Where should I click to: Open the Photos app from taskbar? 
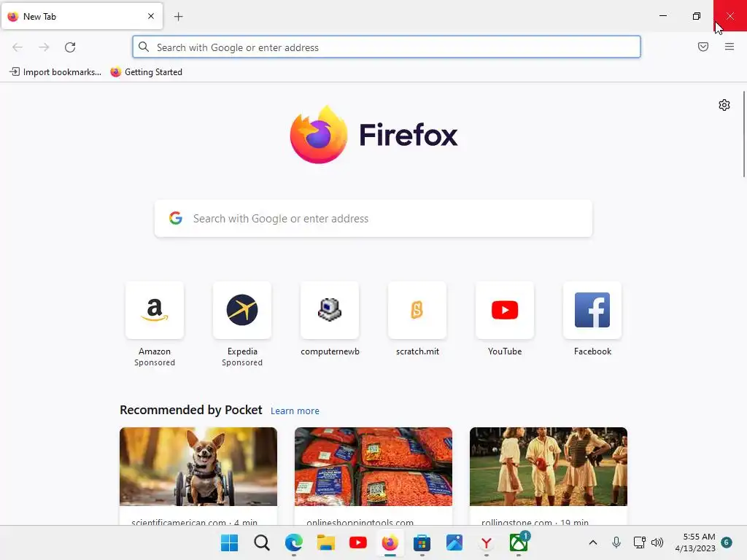pos(454,542)
